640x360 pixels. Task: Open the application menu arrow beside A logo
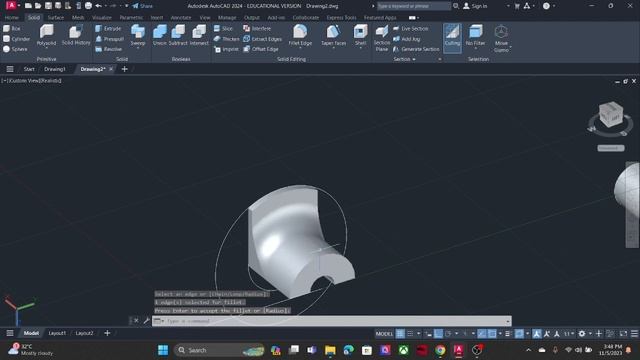pos(19,6)
